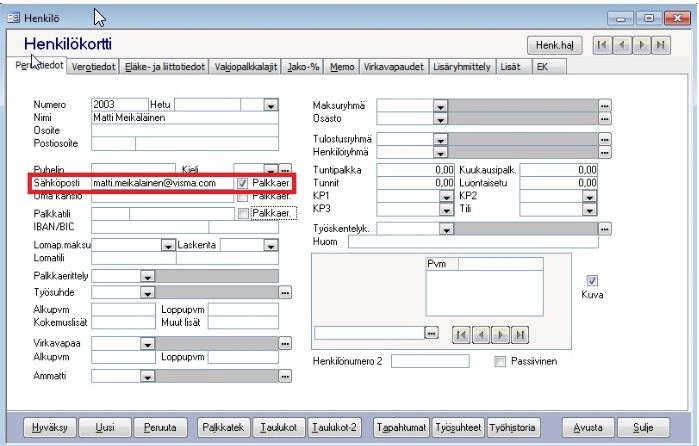Screen dimensions: 699x446
Task: Go to first picture in Pvm panel
Action: point(461,334)
